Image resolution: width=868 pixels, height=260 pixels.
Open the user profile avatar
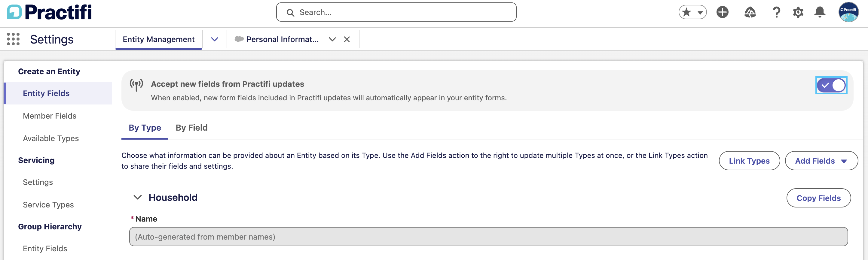[x=848, y=12]
